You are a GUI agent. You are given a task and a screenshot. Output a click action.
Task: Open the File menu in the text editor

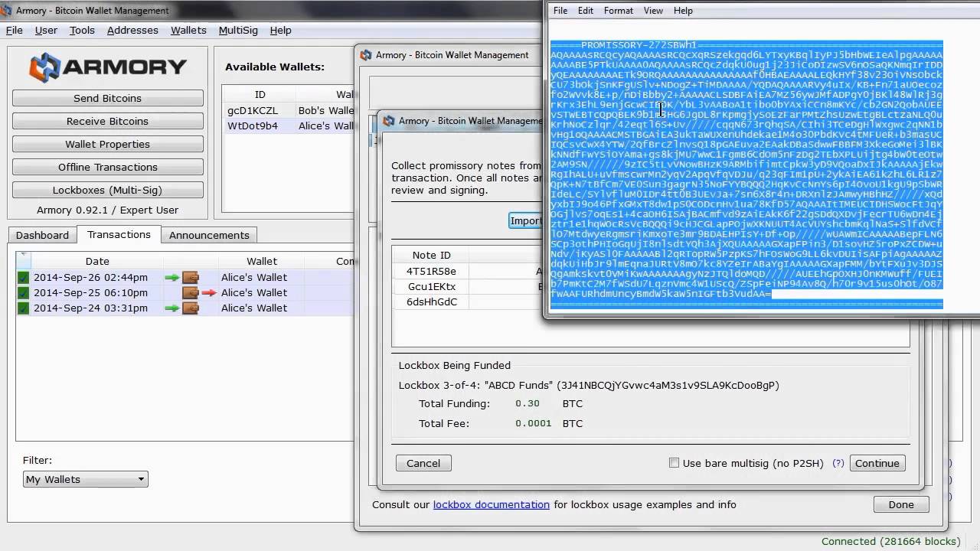560,11
